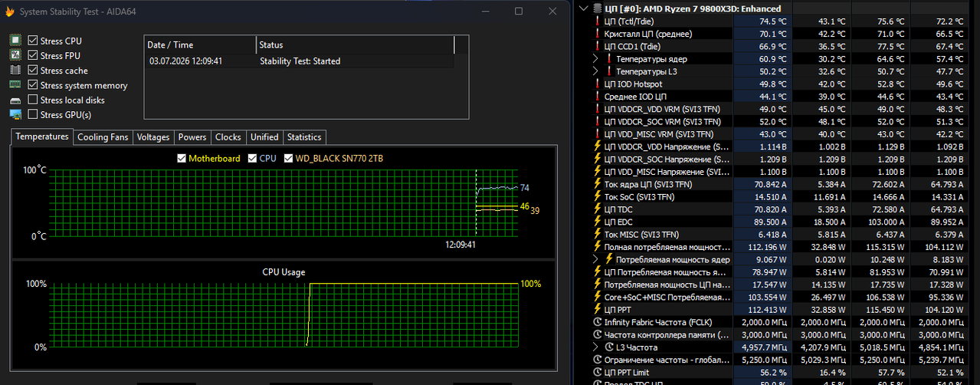980x385 pixels.
Task: Uncheck the Stress cache checkbox
Action: coord(32,70)
